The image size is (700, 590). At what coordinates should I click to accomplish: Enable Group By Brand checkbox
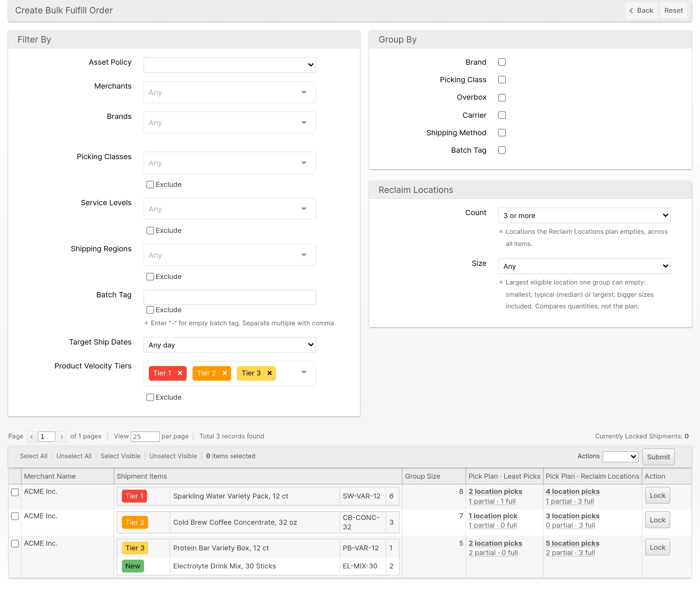[x=502, y=62]
